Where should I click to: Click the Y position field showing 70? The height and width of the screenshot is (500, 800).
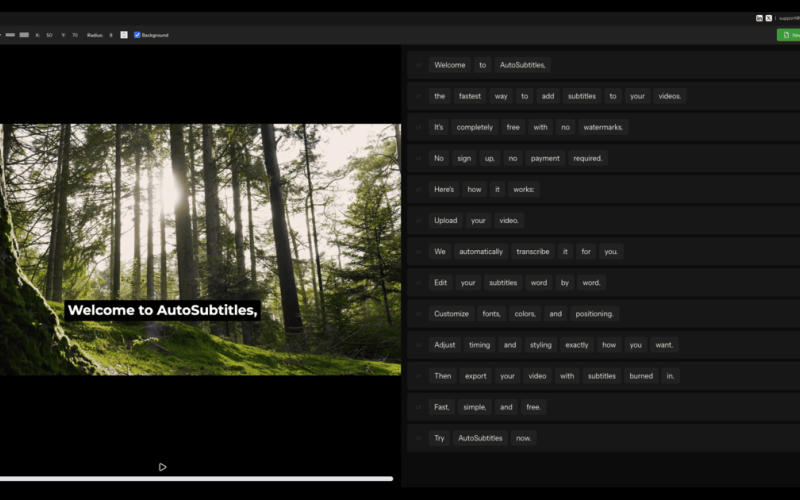coord(75,35)
